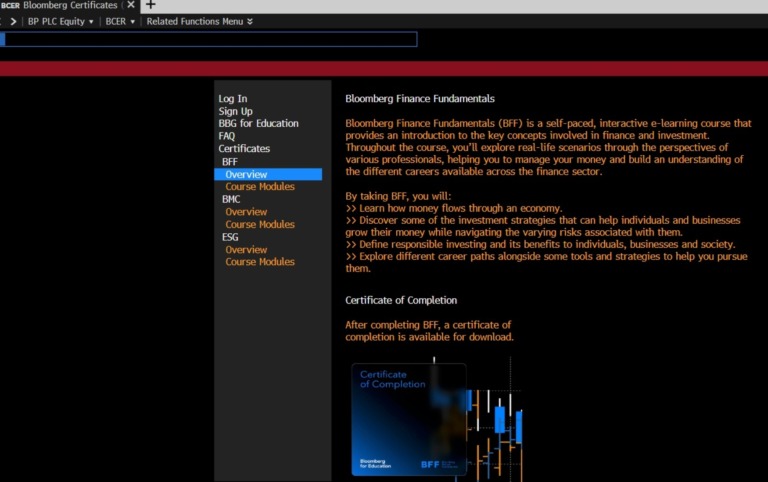Select Certificates in the sidebar
The width and height of the screenshot is (768, 482).
[244, 149]
